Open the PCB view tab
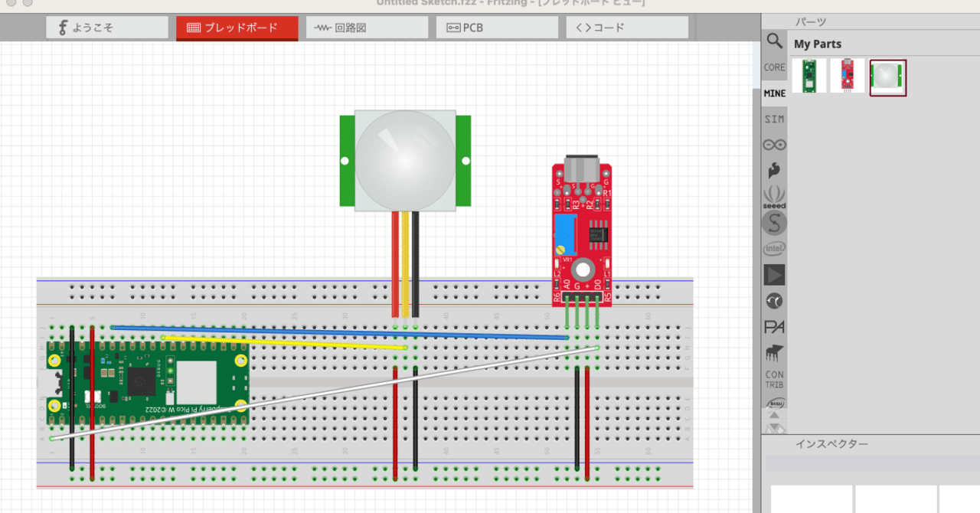 click(496, 27)
